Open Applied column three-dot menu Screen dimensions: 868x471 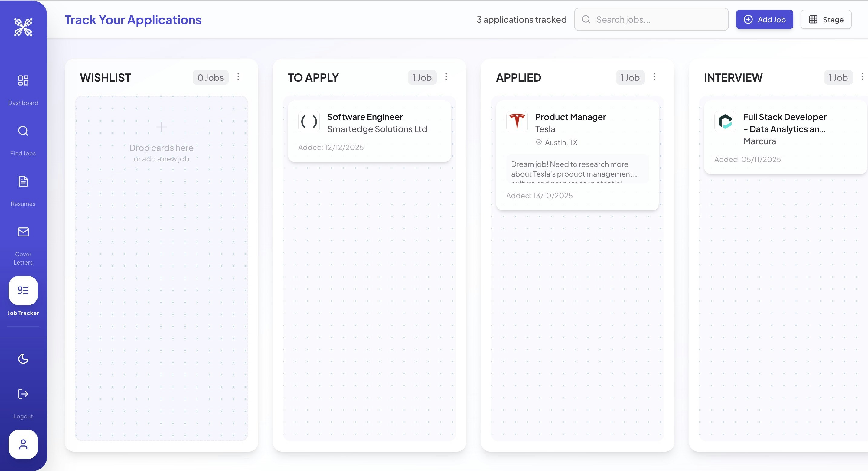tap(654, 77)
